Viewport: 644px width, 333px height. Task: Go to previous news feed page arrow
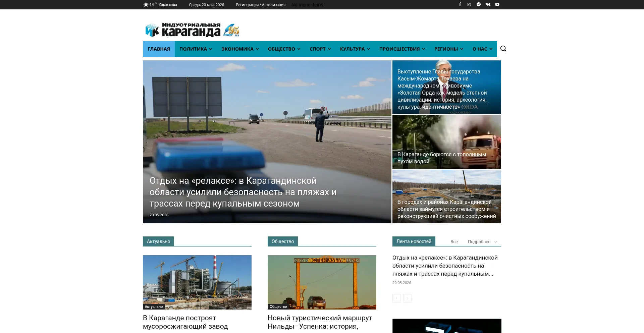[x=396, y=298]
